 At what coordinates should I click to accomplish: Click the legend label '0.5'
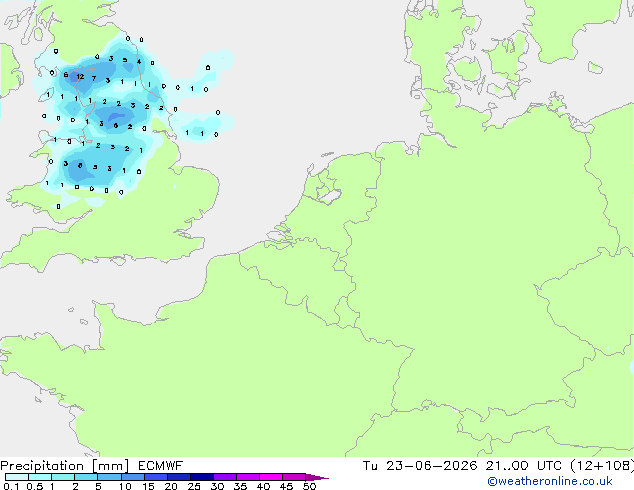[x=35, y=486]
